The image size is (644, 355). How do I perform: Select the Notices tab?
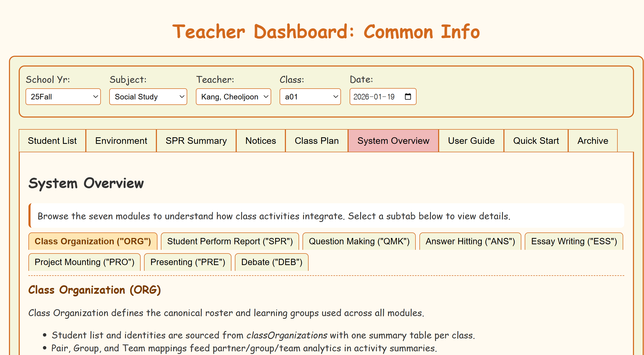pyautogui.click(x=261, y=141)
